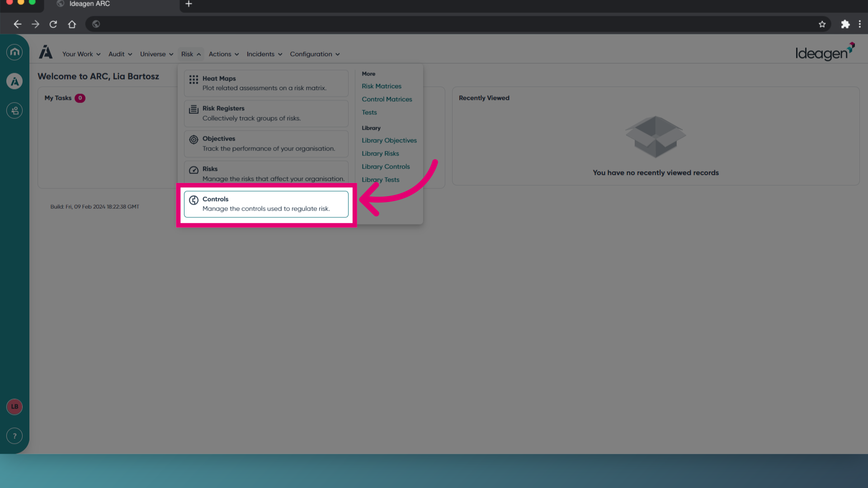Click the My Tasks count badge

(80, 98)
